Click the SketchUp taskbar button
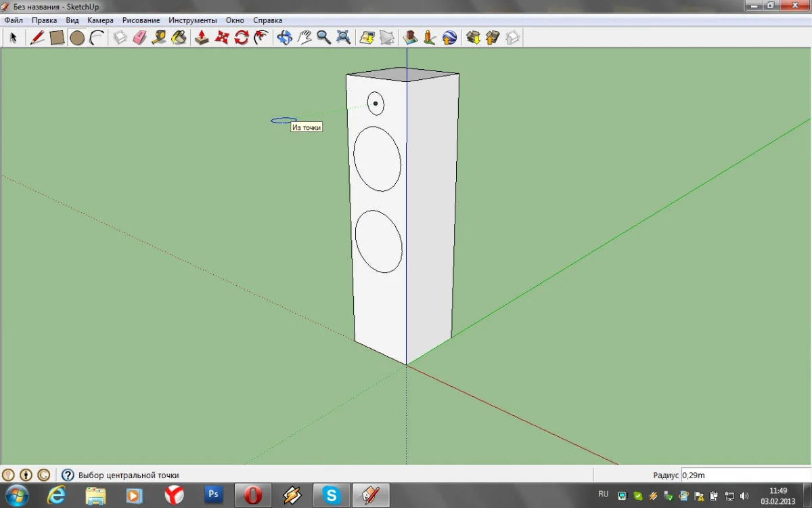The image size is (812, 508). [x=371, y=495]
